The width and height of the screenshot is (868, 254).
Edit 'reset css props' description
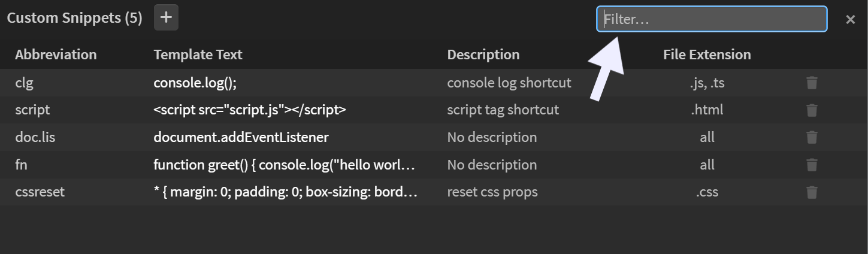pos(492,192)
